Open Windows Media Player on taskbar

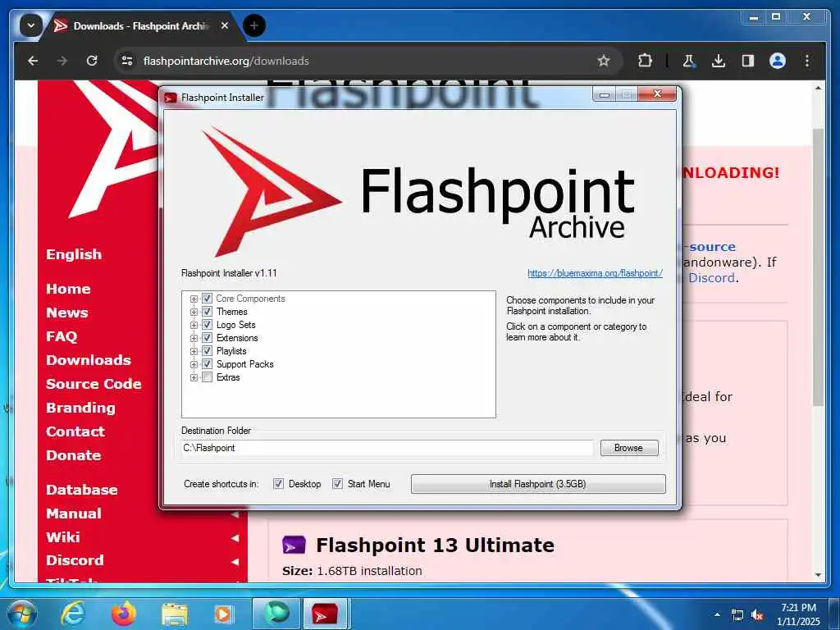(x=224, y=614)
